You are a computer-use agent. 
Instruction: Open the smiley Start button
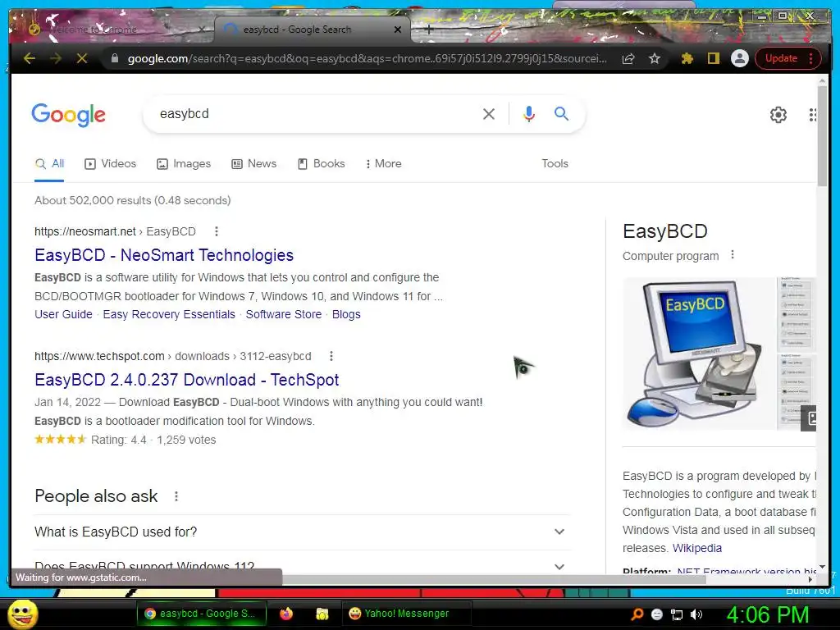pyautogui.click(x=22, y=614)
